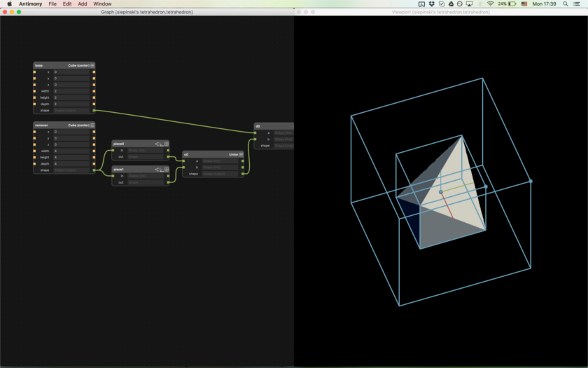Click the d0 node 'b' input port
588x368 pixels.
pos(255,139)
